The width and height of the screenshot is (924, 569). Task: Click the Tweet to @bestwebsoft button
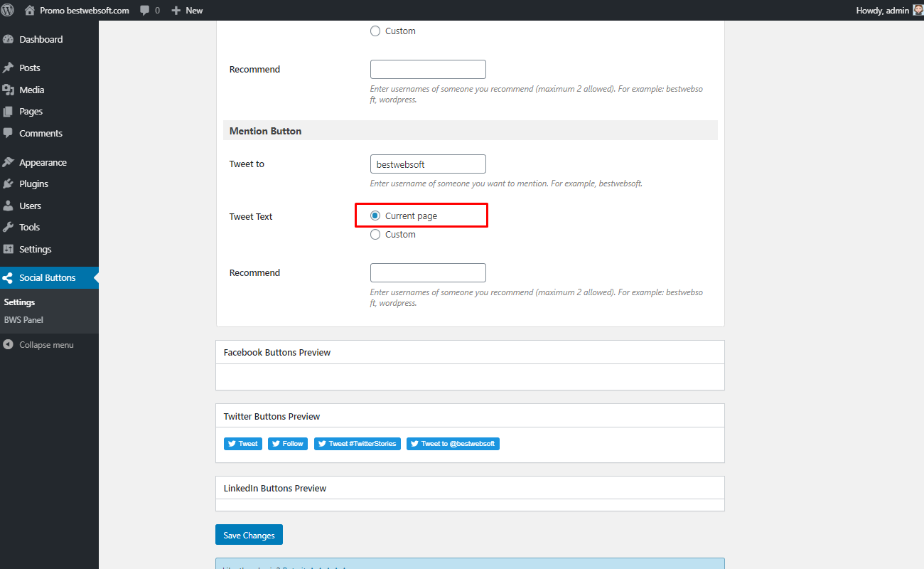pyautogui.click(x=453, y=443)
